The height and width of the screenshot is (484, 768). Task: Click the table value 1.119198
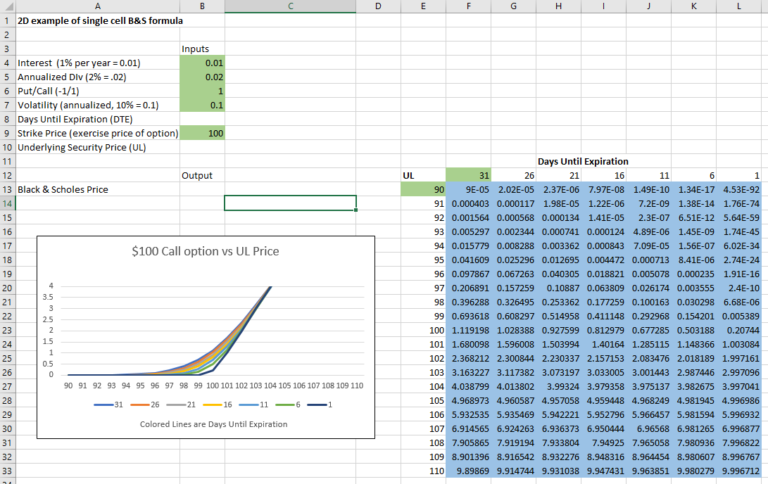click(468, 330)
